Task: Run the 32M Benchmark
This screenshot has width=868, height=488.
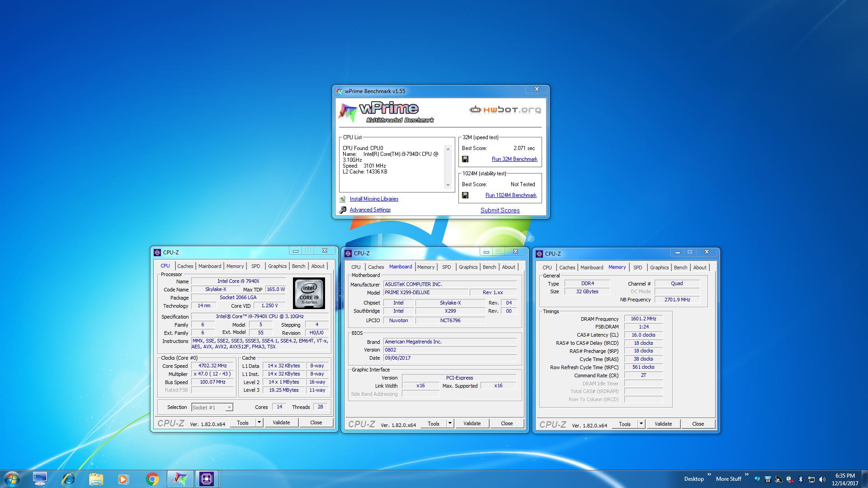Action: point(514,159)
